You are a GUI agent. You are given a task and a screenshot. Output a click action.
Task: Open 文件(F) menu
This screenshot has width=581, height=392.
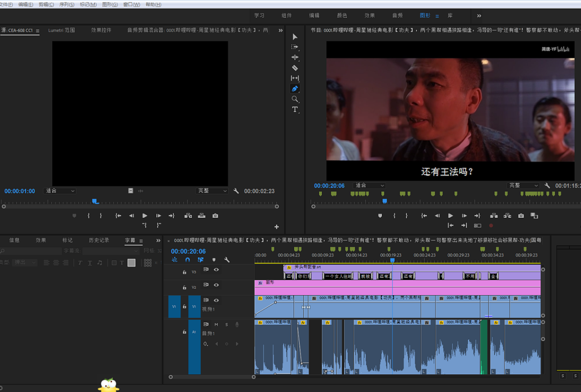point(6,4)
